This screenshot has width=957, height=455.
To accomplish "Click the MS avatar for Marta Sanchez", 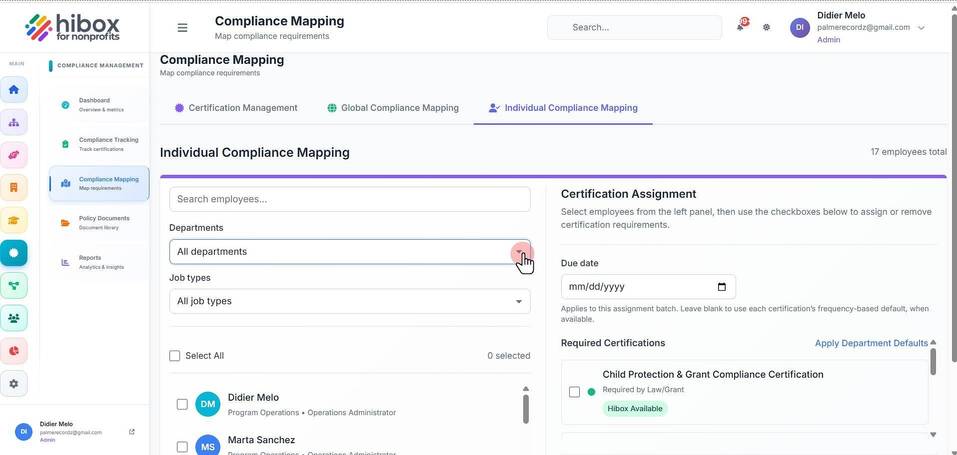I will tap(208, 446).
